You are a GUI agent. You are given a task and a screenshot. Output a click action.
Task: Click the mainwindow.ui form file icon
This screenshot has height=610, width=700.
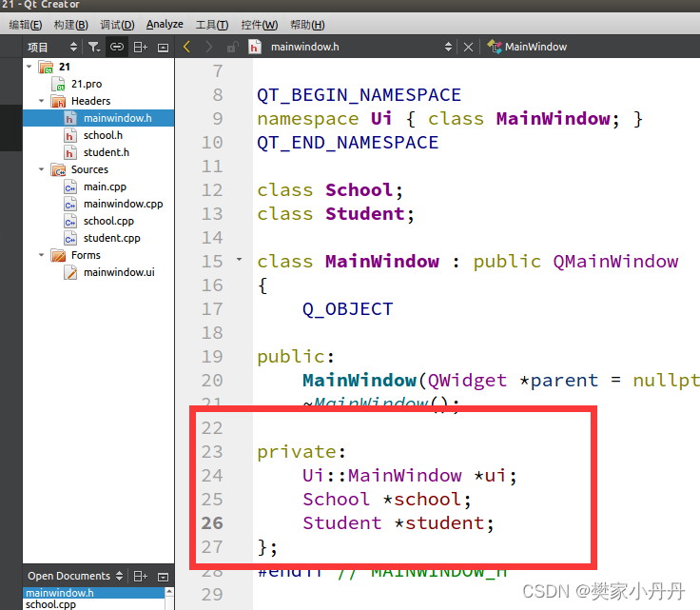[x=70, y=272]
